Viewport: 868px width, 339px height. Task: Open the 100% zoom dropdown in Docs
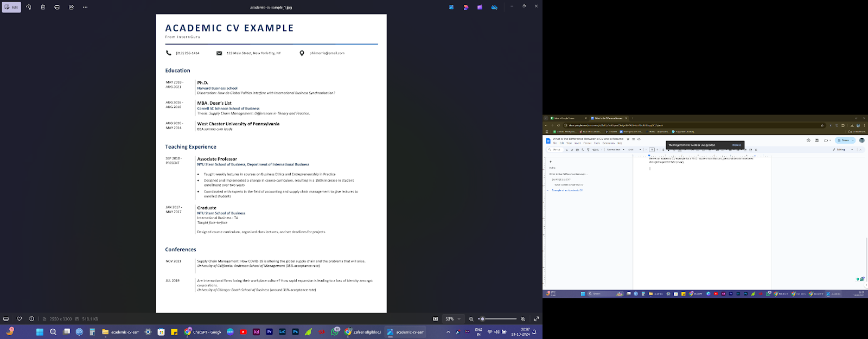[x=597, y=150]
